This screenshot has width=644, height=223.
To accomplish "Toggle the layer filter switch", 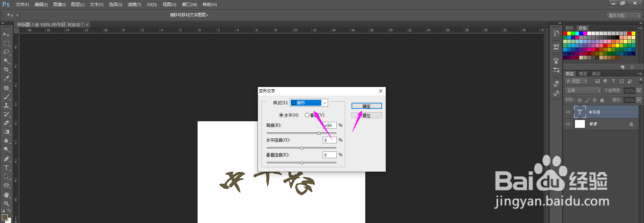I will pyautogui.click(x=641, y=81).
